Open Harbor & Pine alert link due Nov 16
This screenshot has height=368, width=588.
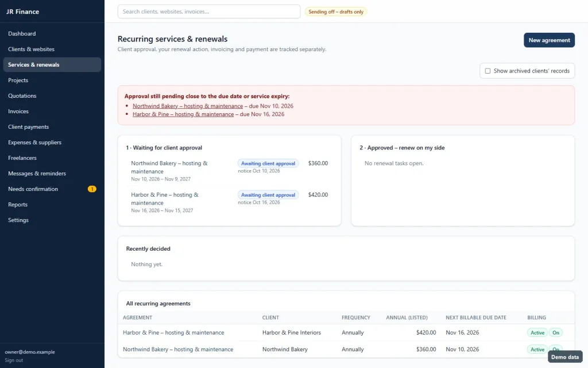(x=183, y=114)
